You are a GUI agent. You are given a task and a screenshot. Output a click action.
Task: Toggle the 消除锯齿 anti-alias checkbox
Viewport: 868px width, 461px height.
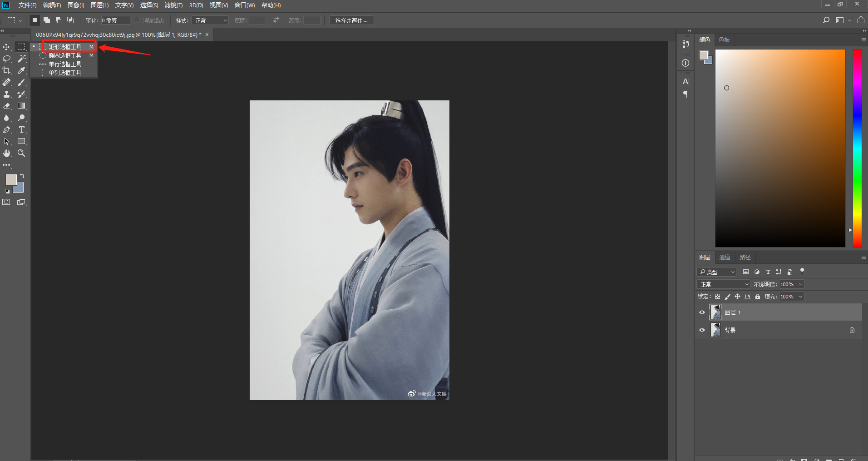pyautogui.click(x=137, y=20)
